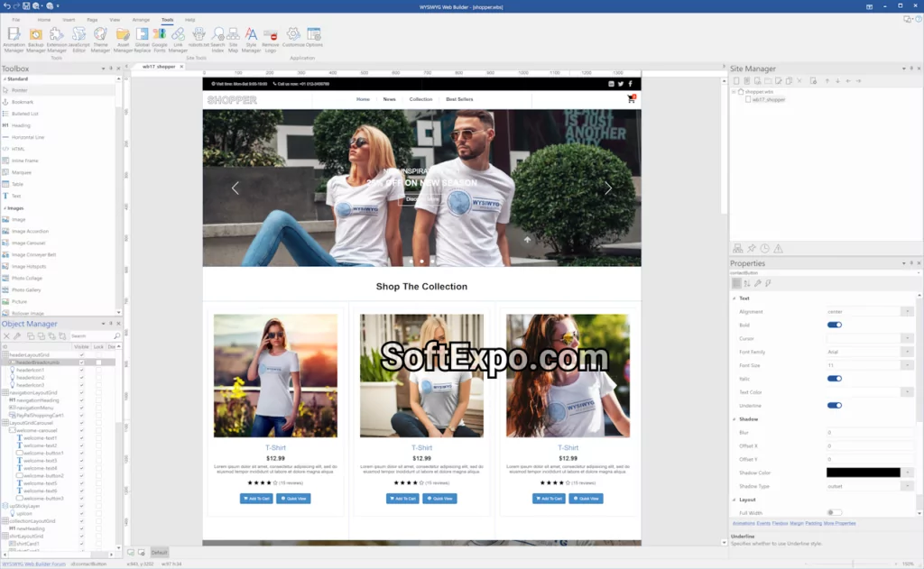924x569 pixels.
Task: Collapse the Shadow properties section
Action: click(x=735, y=418)
